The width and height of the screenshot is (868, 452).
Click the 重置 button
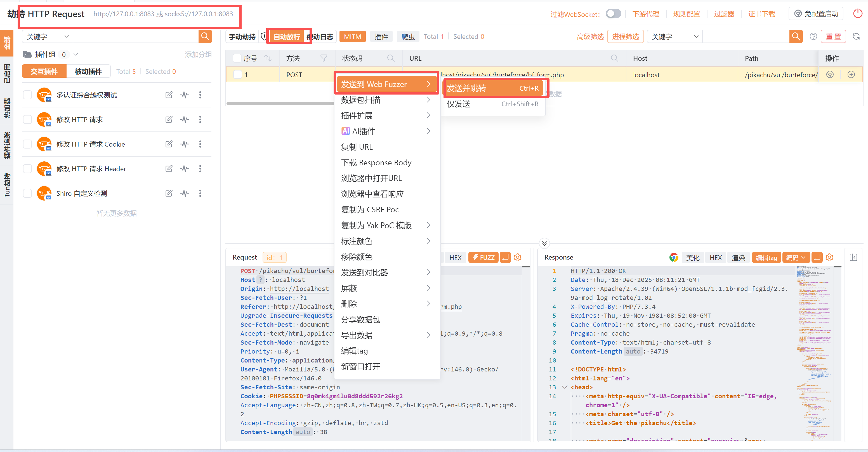point(833,36)
